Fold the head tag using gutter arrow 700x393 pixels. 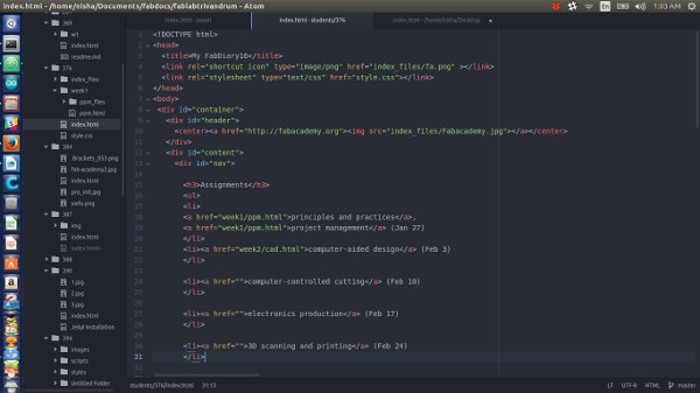click(x=148, y=46)
